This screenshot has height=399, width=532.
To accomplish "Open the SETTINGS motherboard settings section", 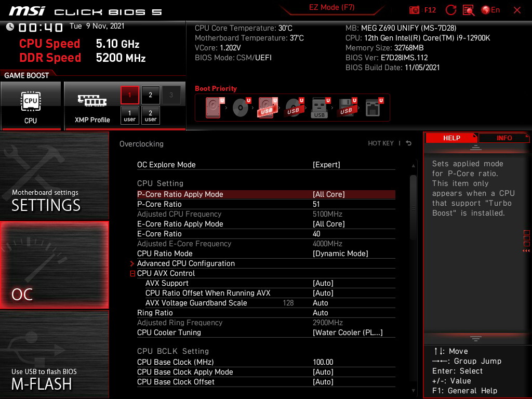I will pos(54,176).
